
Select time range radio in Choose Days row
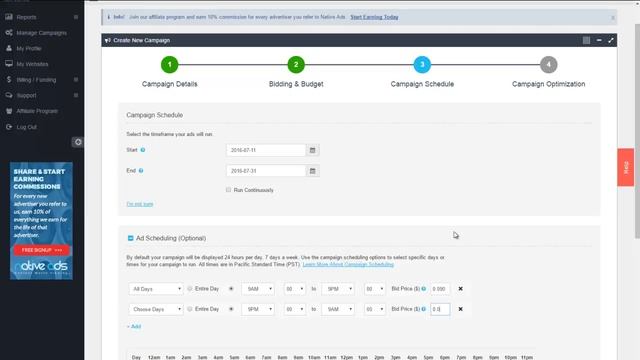pyautogui.click(x=231, y=309)
